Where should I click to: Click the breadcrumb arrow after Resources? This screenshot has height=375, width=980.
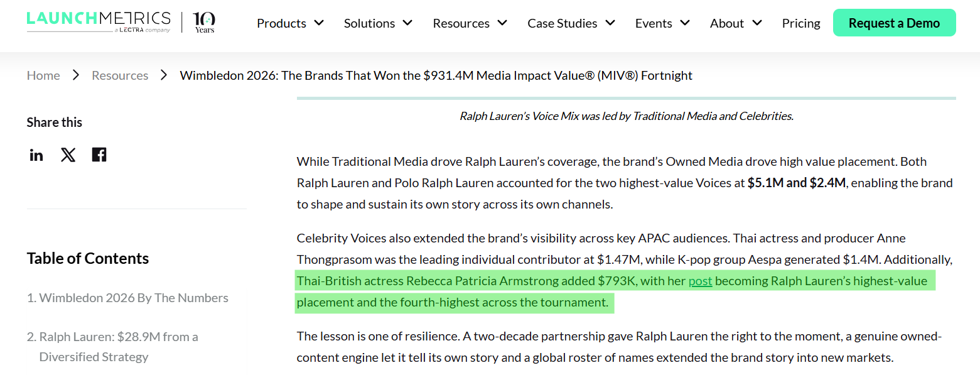tap(164, 75)
